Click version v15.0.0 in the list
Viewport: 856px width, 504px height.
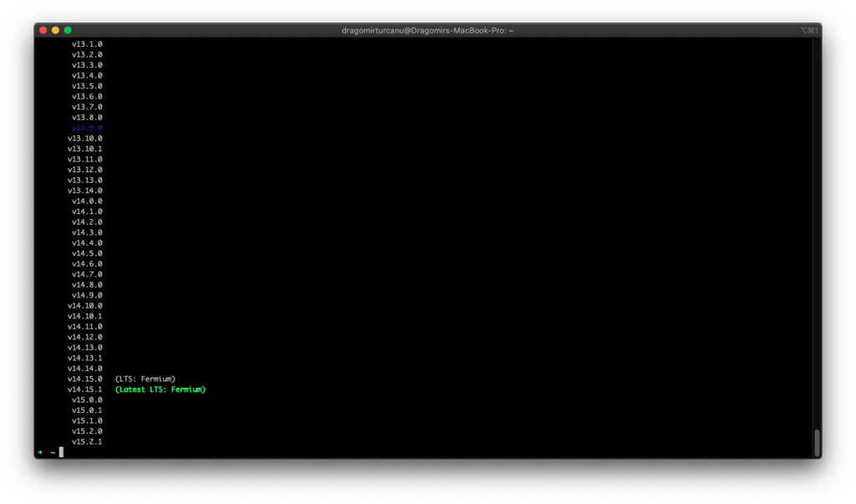pyautogui.click(x=87, y=400)
